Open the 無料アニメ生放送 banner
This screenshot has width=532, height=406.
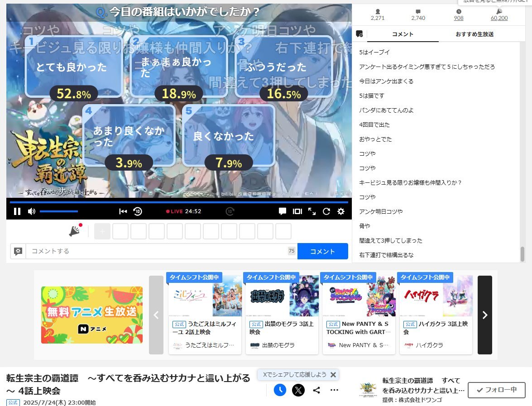point(92,315)
